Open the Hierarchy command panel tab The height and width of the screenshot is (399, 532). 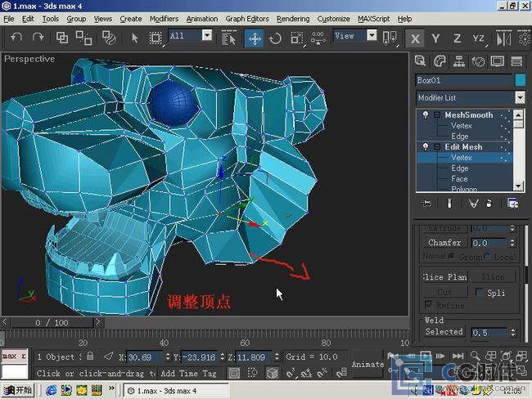459,61
